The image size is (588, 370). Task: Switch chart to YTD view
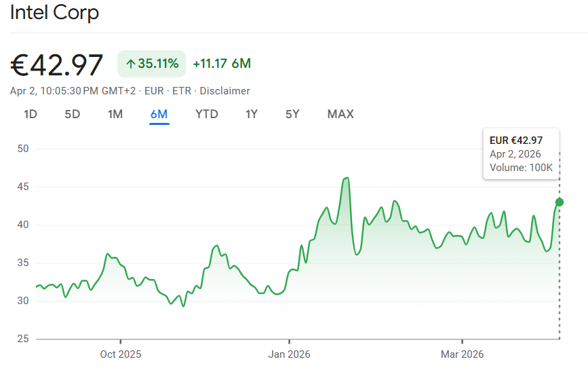pos(207,114)
